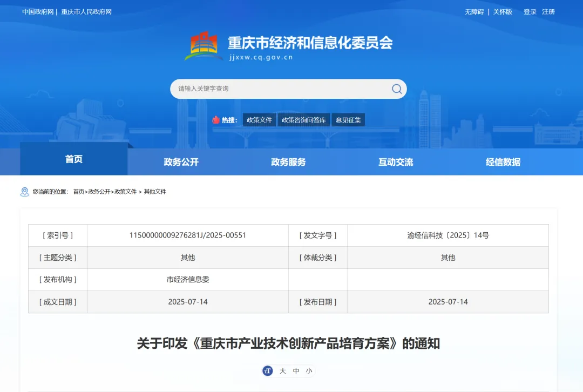Screen dimensions: 583x392
Task: Click the red flame hot-search icon
Action: click(216, 120)
